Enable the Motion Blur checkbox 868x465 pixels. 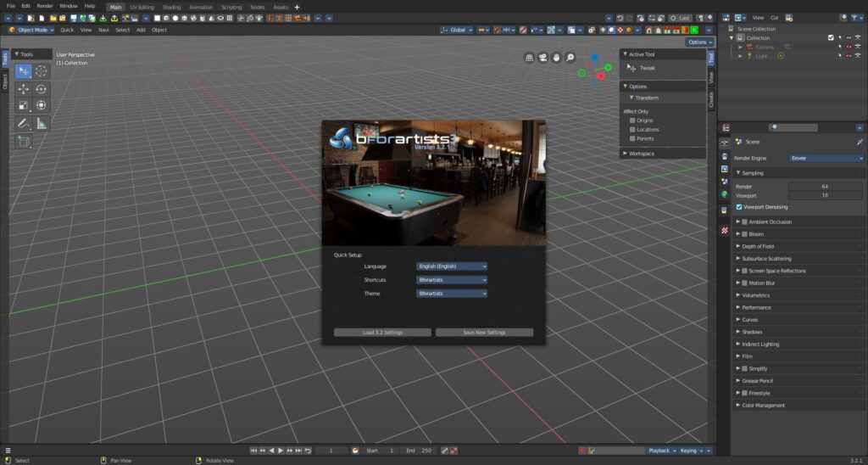pyautogui.click(x=744, y=283)
